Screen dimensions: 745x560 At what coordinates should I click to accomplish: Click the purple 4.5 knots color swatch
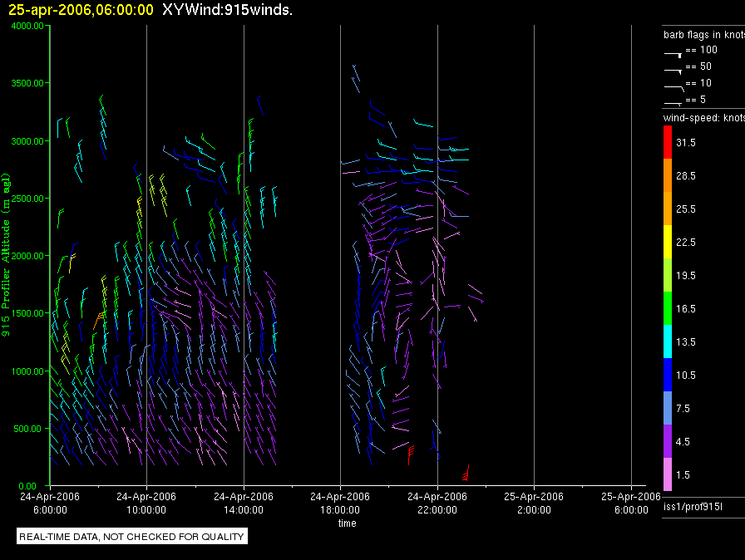(x=668, y=441)
